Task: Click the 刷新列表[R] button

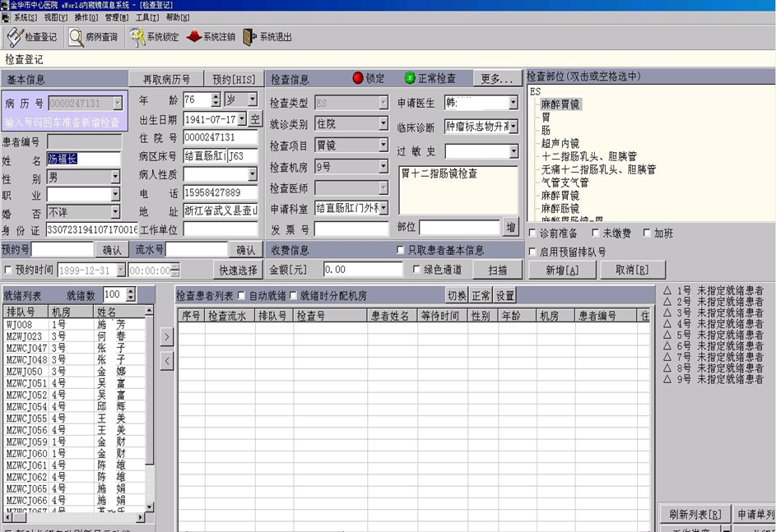Action: pos(695,514)
